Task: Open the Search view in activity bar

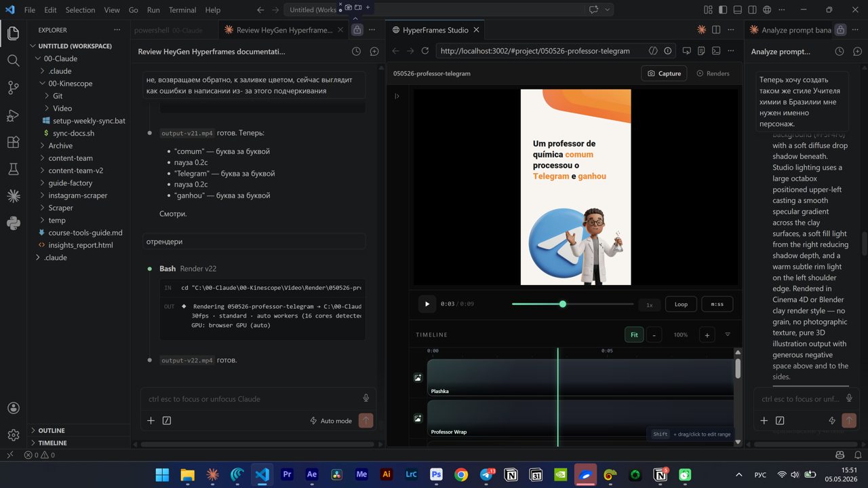Action: point(13,60)
